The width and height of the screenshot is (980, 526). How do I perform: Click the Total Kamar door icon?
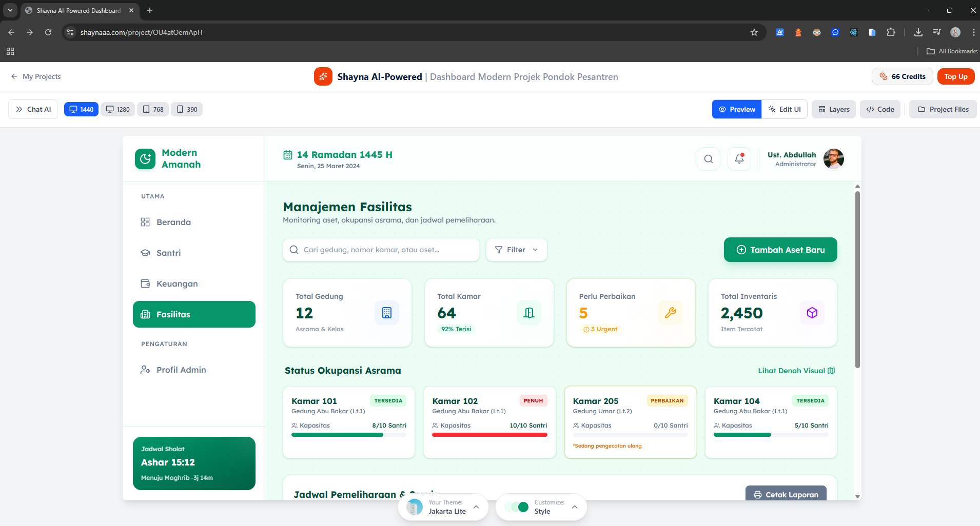(x=528, y=313)
